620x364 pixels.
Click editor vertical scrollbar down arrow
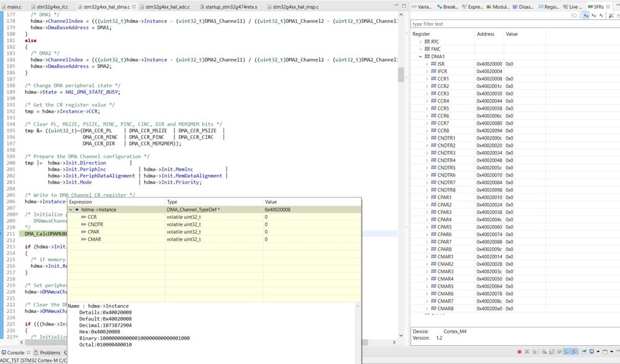401,335
